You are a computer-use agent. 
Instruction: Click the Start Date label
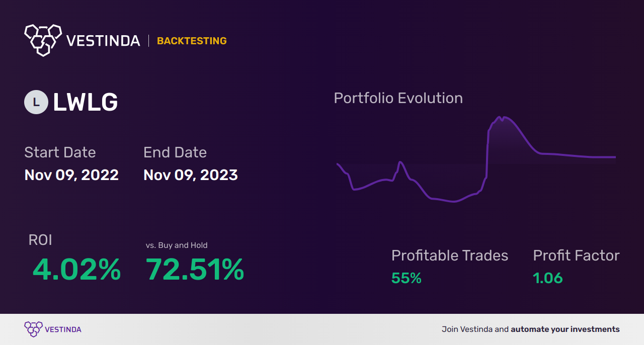(x=60, y=152)
